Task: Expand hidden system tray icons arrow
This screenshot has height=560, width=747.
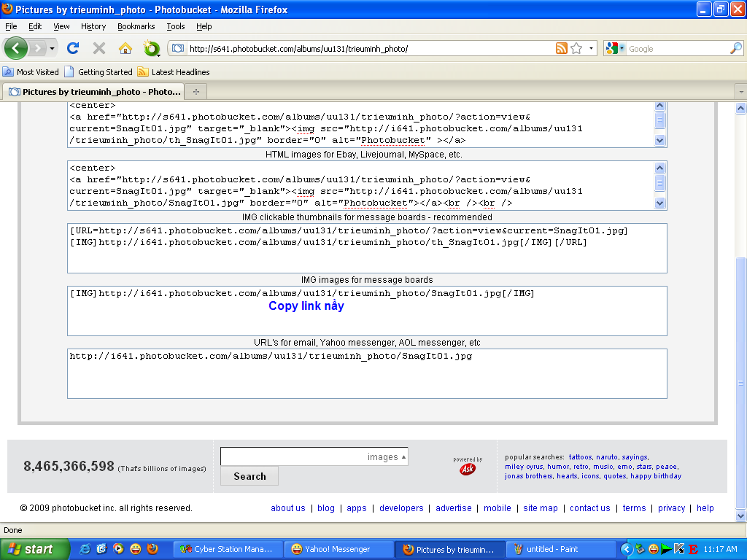Action: pyautogui.click(x=627, y=549)
